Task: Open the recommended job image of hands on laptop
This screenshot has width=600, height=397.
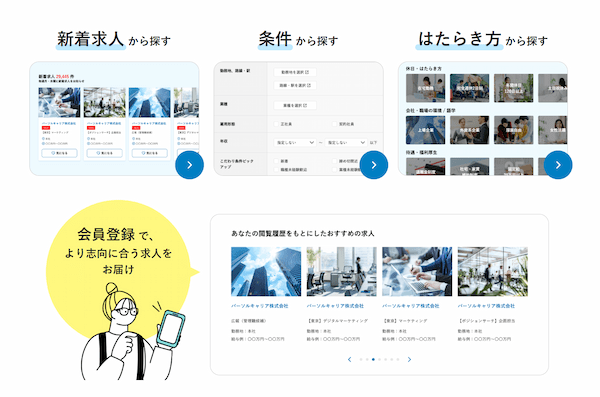Action: [417, 271]
